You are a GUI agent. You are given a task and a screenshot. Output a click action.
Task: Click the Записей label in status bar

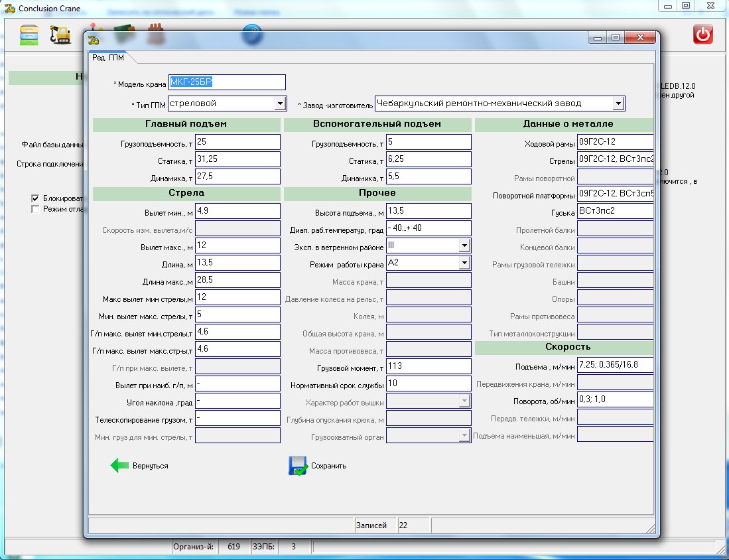coord(371,525)
